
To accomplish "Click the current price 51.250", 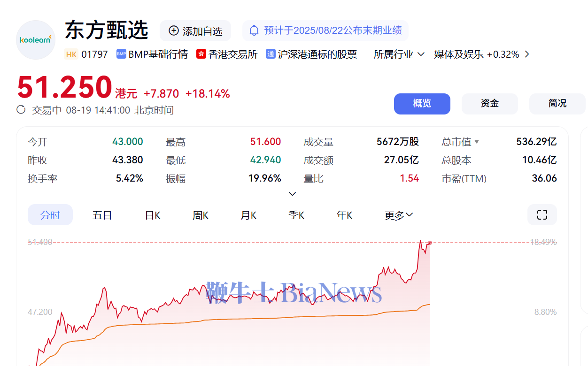I will click(x=64, y=87).
